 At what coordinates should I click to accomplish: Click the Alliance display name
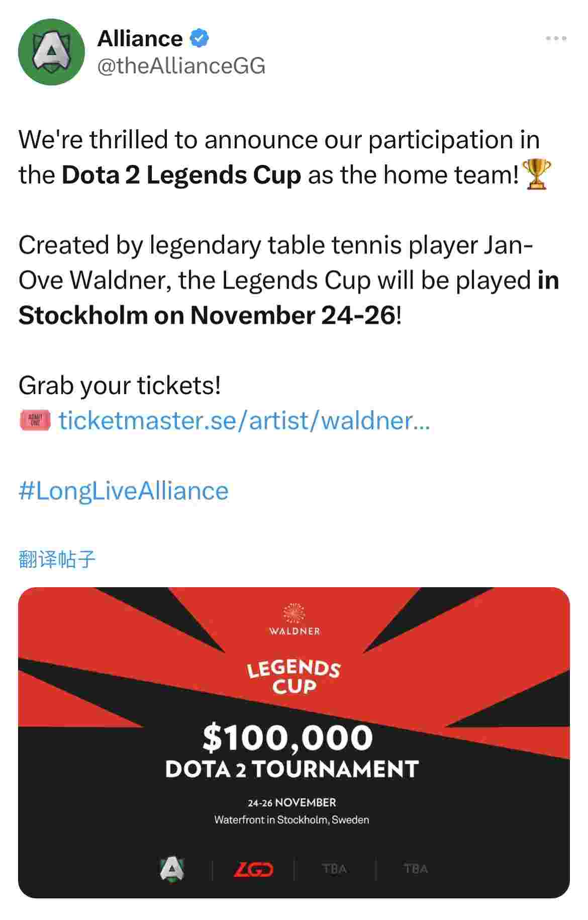coord(140,39)
